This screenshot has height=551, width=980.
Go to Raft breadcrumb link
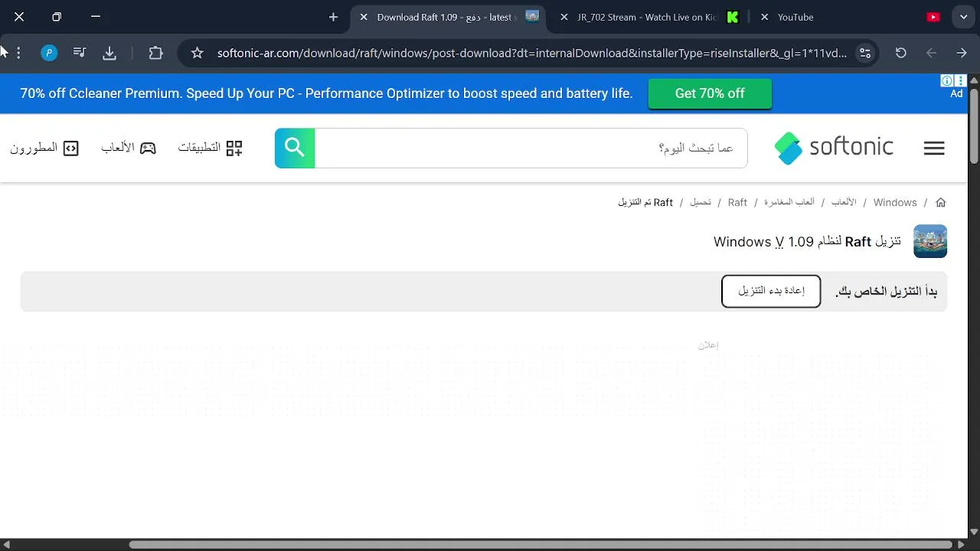tap(737, 203)
